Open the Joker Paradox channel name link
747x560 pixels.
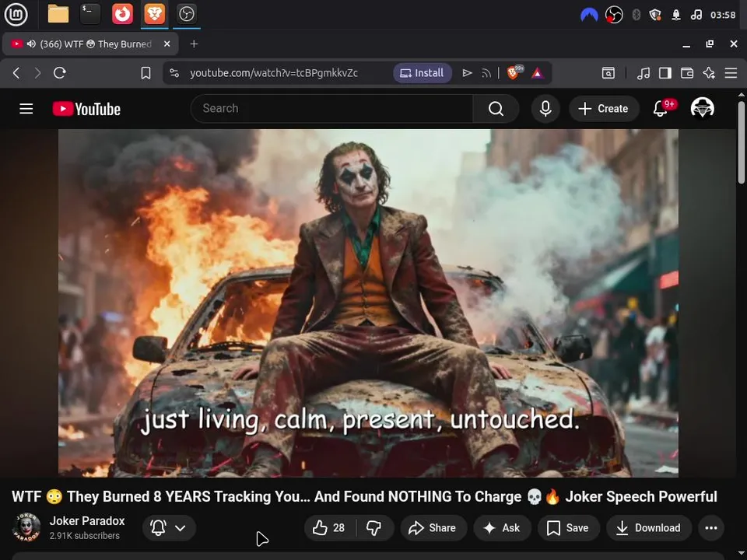87,521
